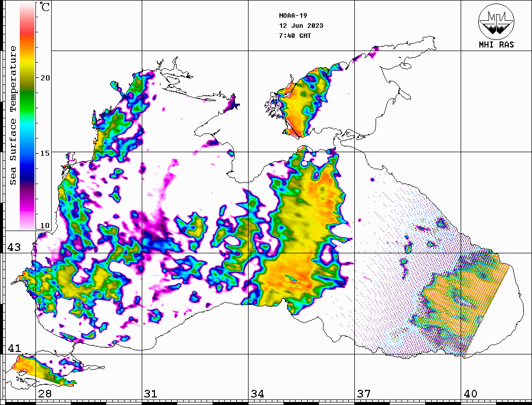Click the 'Sea Surface Temperature' vertical label
This screenshot has width=532, height=405.
(13, 116)
